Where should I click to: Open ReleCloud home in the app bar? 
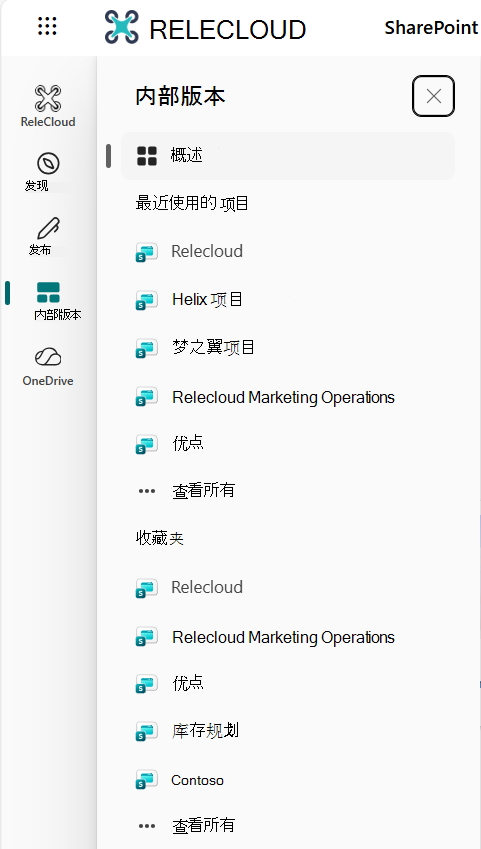48,106
